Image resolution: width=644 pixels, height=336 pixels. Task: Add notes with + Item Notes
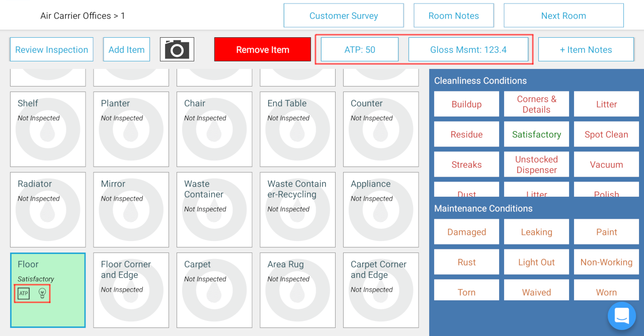[586, 49]
